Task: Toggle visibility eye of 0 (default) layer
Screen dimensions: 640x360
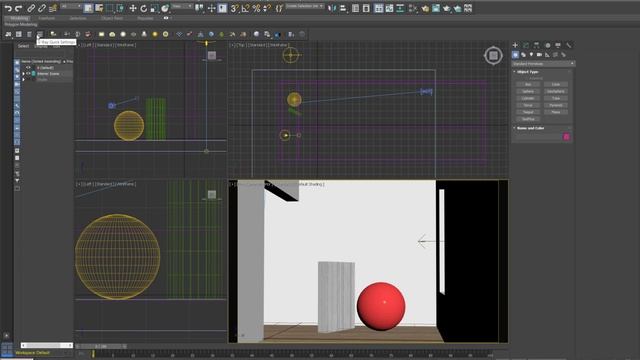Action: [28, 68]
